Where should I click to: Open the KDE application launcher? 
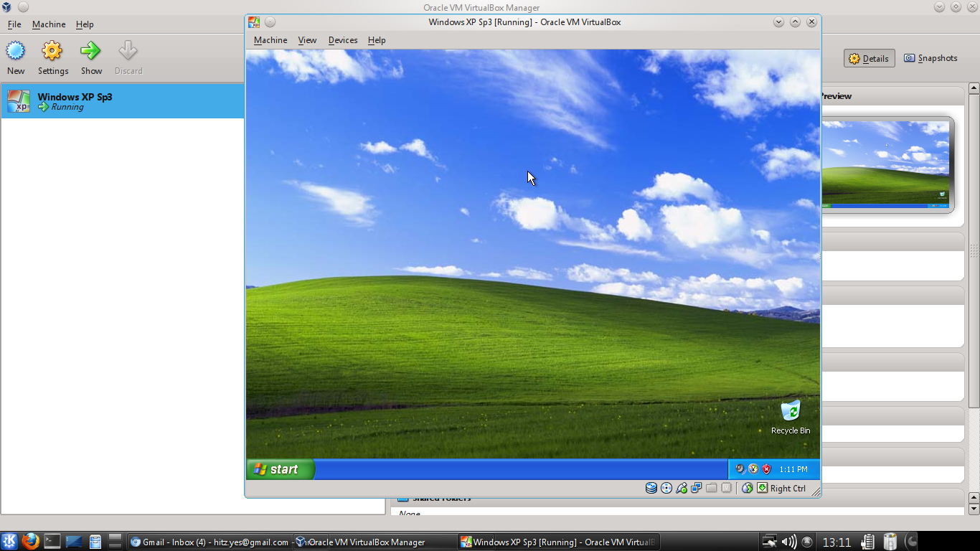(x=9, y=542)
